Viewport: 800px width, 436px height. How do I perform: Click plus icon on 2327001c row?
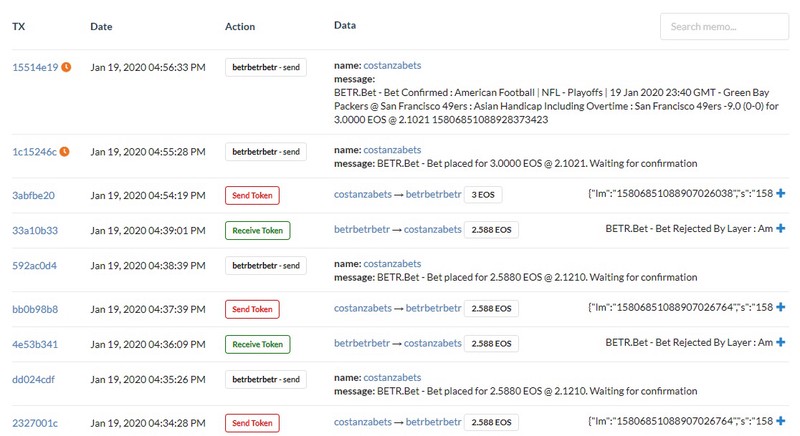pos(781,421)
